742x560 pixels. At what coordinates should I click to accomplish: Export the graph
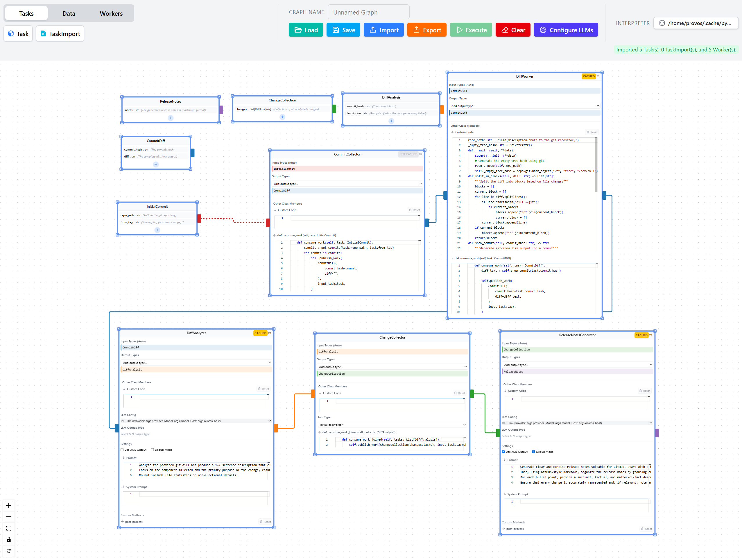427,30
